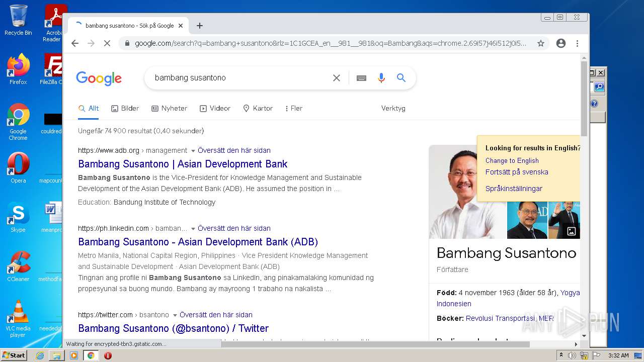Bookmark this page with the star icon
This screenshot has width=644, height=362.
point(541,43)
